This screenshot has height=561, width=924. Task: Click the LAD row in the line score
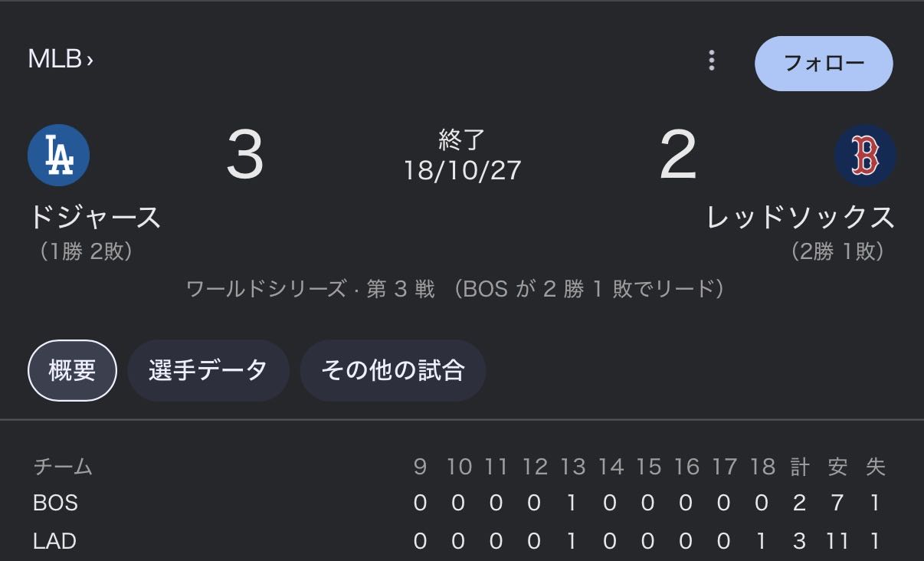(x=55, y=541)
